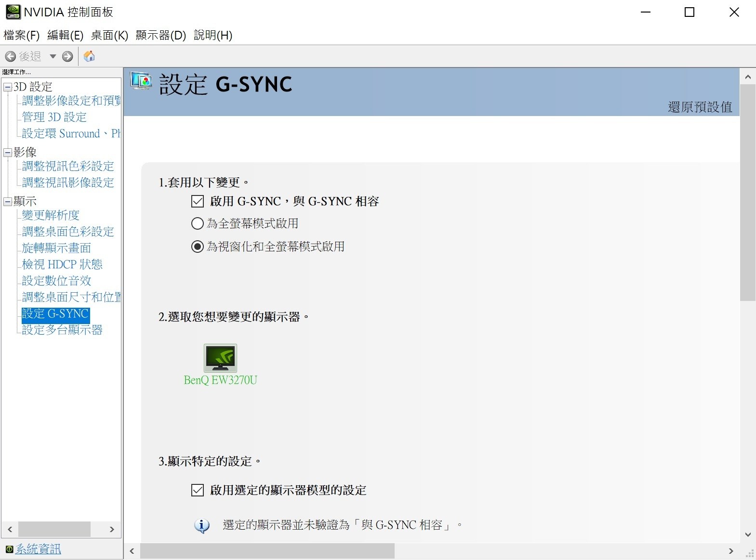Image resolution: width=756 pixels, height=560 pixels.
Task: Open the back history dropdown arrow
Action: [x=53, y=56]
